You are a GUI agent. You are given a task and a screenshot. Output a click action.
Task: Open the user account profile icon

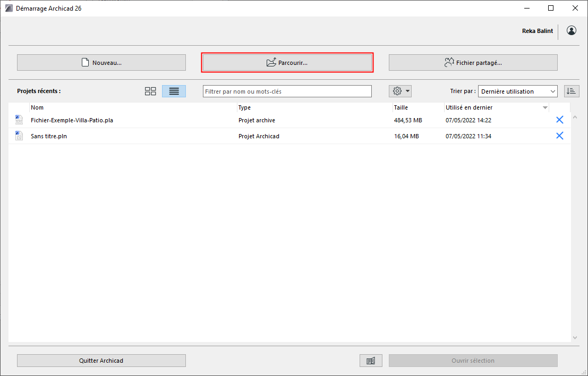click(572, 31)
